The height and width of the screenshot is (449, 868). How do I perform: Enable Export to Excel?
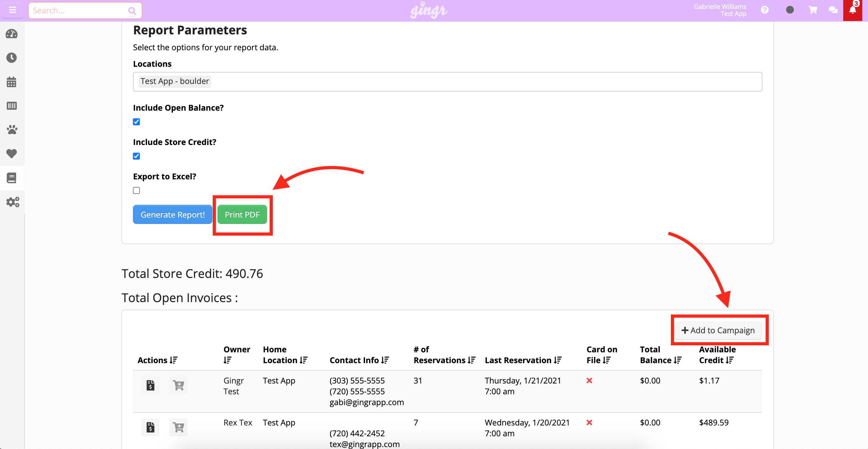click(136, 190)
